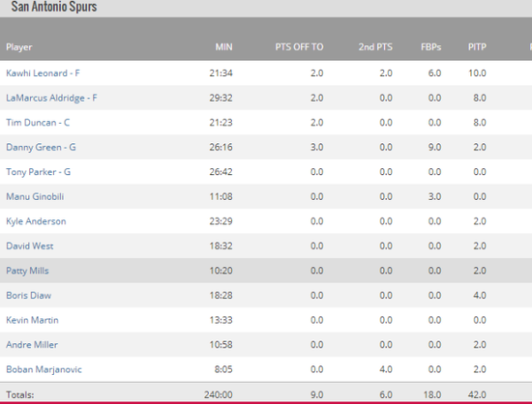Sort by PITP column header
Viewport: 532px width, 404px height.
click(477, 46)
